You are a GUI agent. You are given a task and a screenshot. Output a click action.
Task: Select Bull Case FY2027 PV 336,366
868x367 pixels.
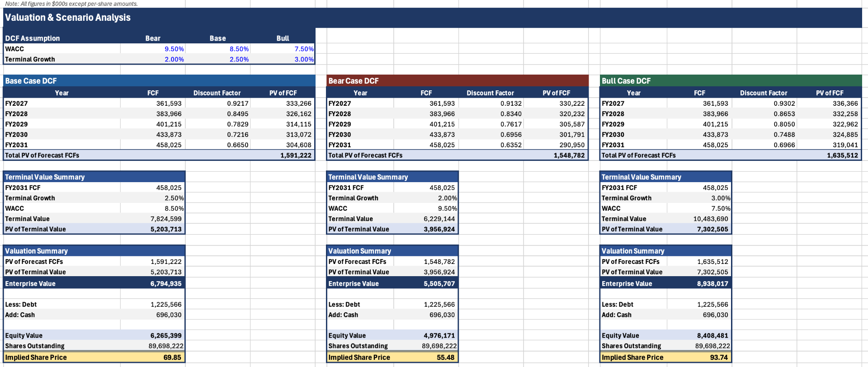[x=845, y=104]
